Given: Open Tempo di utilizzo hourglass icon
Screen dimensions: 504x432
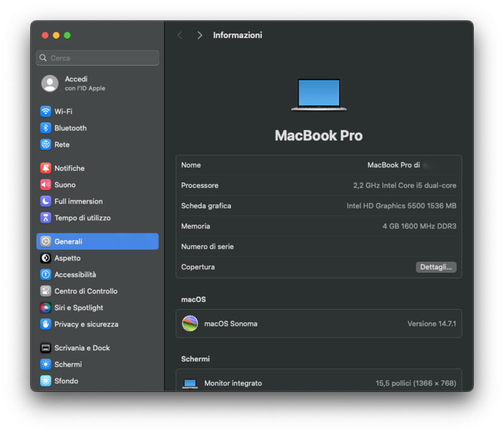Looking at the screenshot, I should [45, 218].
